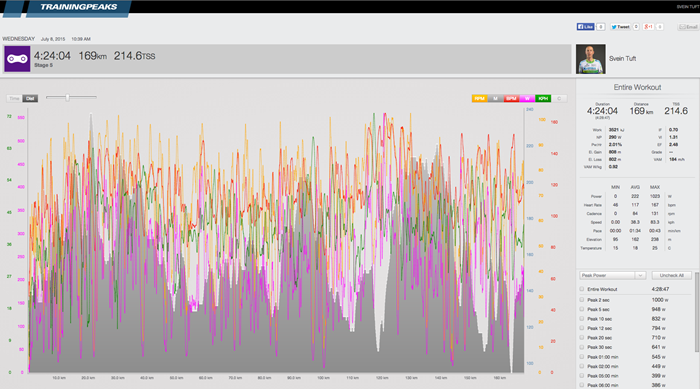This screenshot has height=389, width=700.
Task: Click the Peak Power dropdown arrow
Action: (x=640, y=275)
